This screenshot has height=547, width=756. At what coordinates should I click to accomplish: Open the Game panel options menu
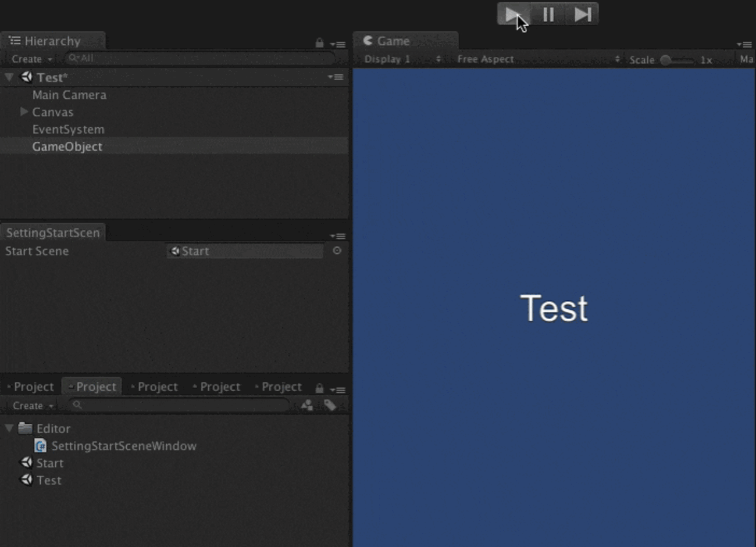pos(744,44)
